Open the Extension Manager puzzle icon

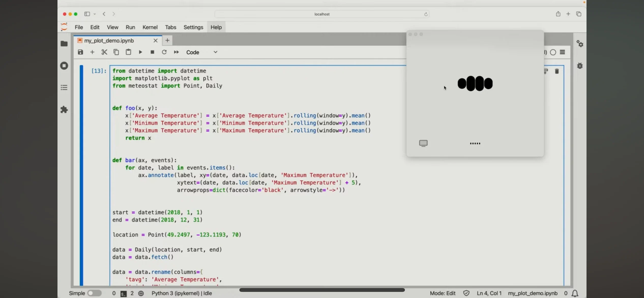(64, 110)
